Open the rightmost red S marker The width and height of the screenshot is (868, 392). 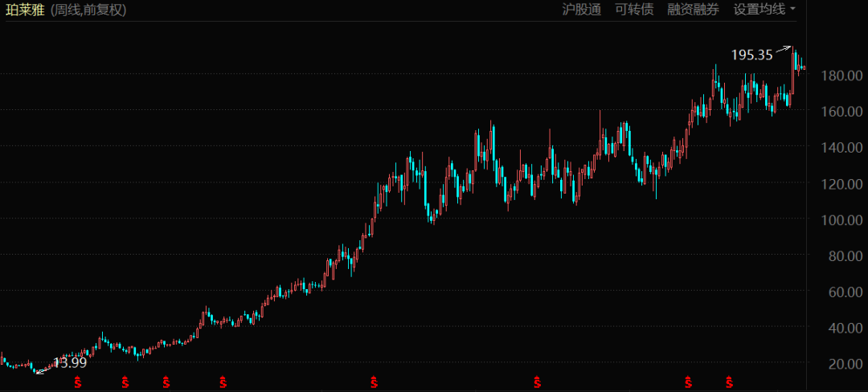point(730,381)
